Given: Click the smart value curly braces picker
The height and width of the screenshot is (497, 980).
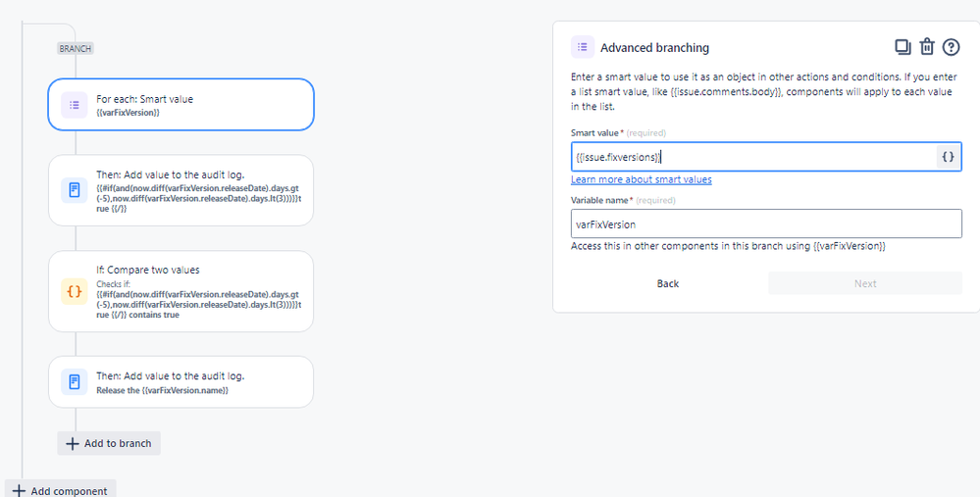Looking at the screenshot, I should (x=949, y=157).
